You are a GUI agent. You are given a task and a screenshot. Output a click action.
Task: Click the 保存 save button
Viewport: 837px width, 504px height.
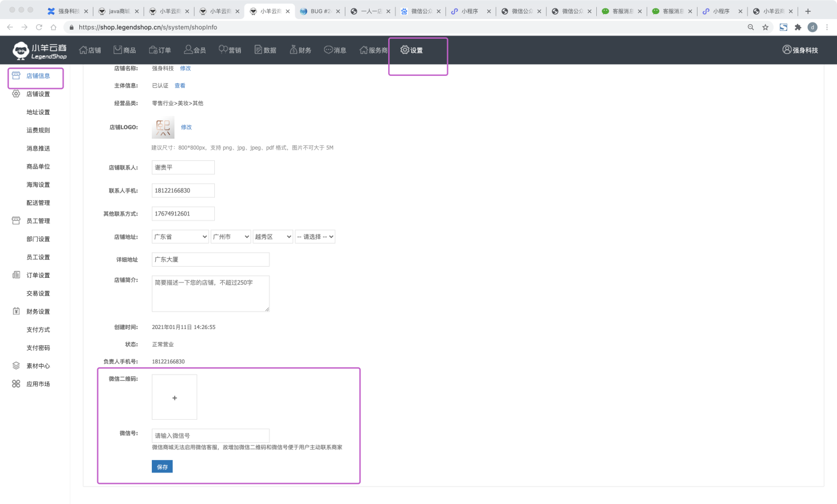[x=162, y=467]
